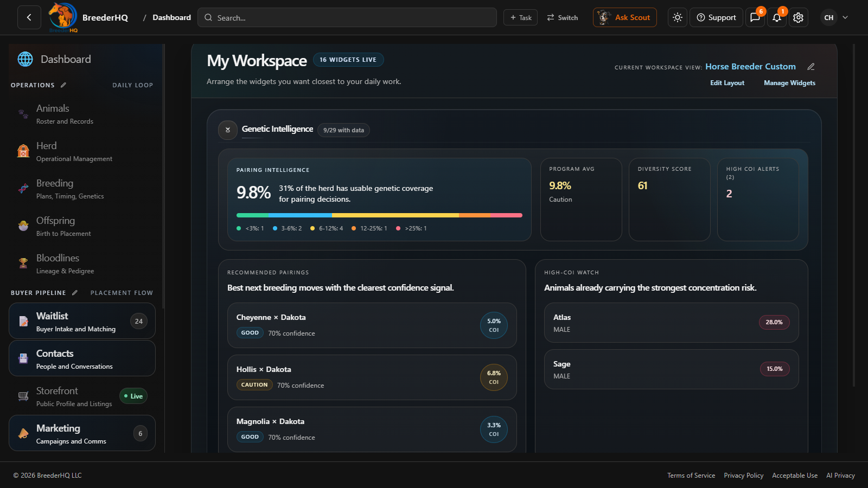Add a new Task
Image resolution: width=868 pixels, height=488 pixels.
(x=521, y=17)
